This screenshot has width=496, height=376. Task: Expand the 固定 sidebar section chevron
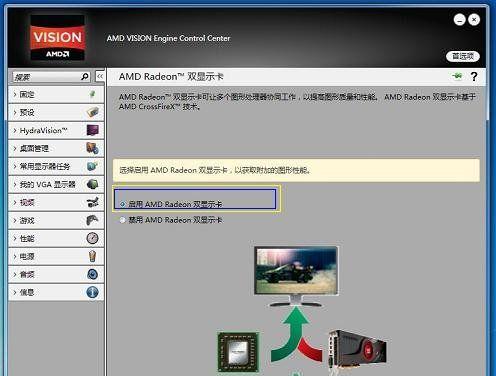(x=15, y=95)
